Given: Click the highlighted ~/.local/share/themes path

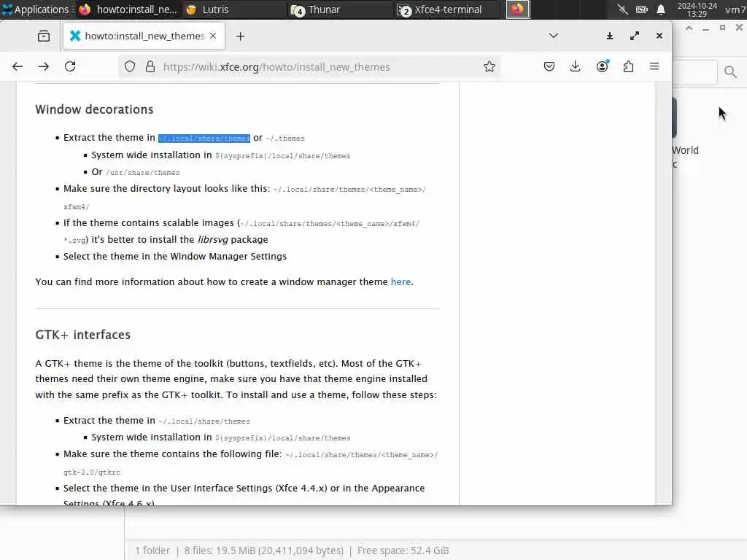Looking at the screenshot, I should [x=204, y=138].
